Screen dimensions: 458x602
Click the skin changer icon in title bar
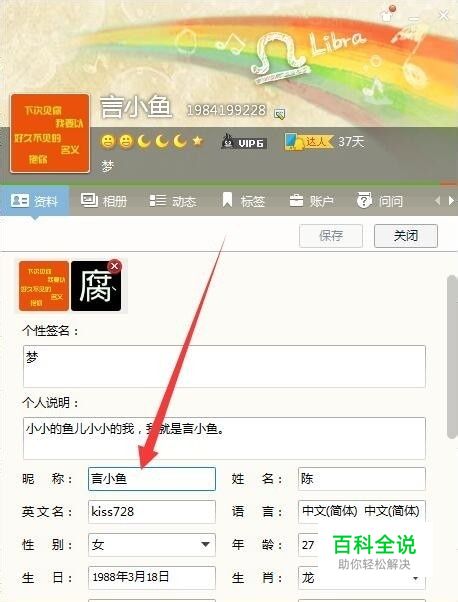coord(387,14)
